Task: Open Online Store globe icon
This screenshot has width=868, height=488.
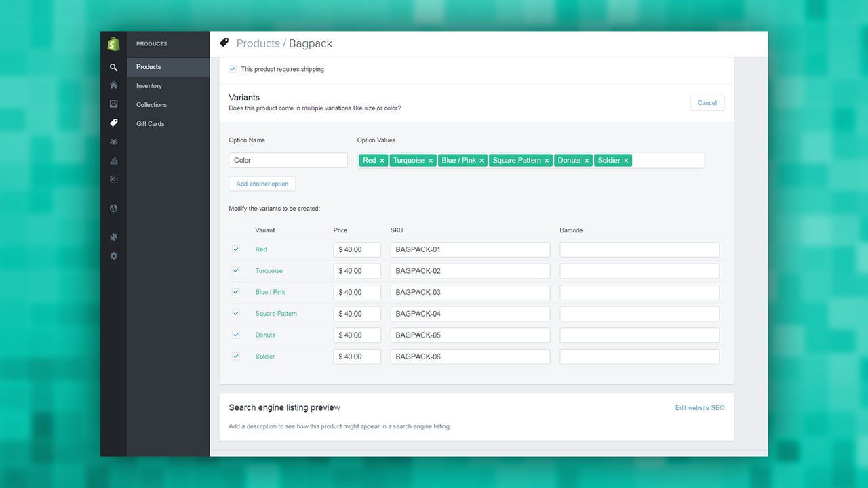Action: point(113,209)
